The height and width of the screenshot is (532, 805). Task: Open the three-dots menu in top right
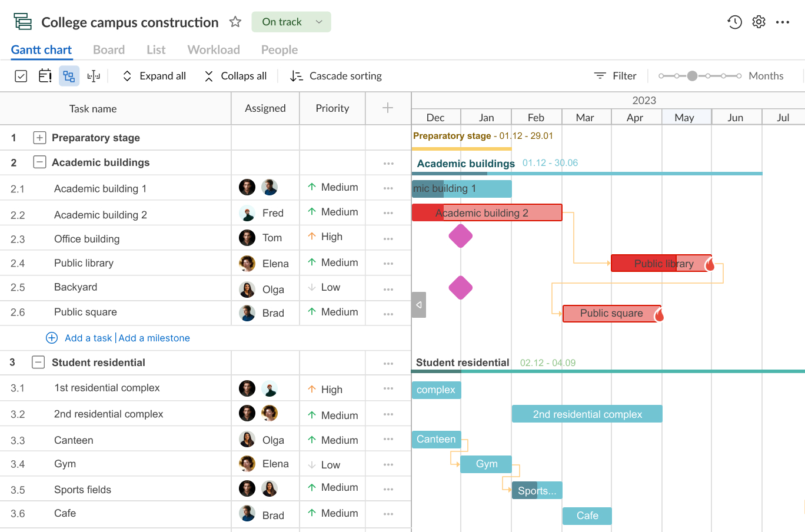783,22
